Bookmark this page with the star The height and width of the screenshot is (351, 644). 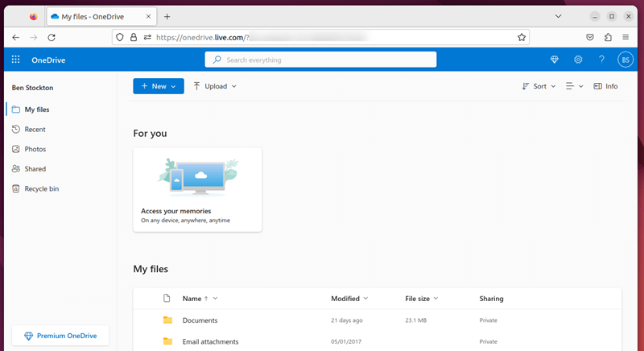pos(521,37)
